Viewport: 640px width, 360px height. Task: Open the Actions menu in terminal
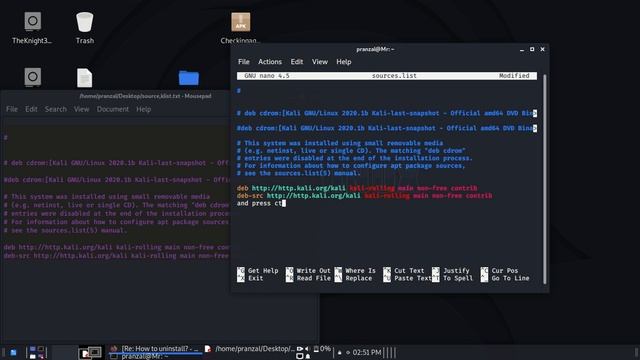[270, 62]
